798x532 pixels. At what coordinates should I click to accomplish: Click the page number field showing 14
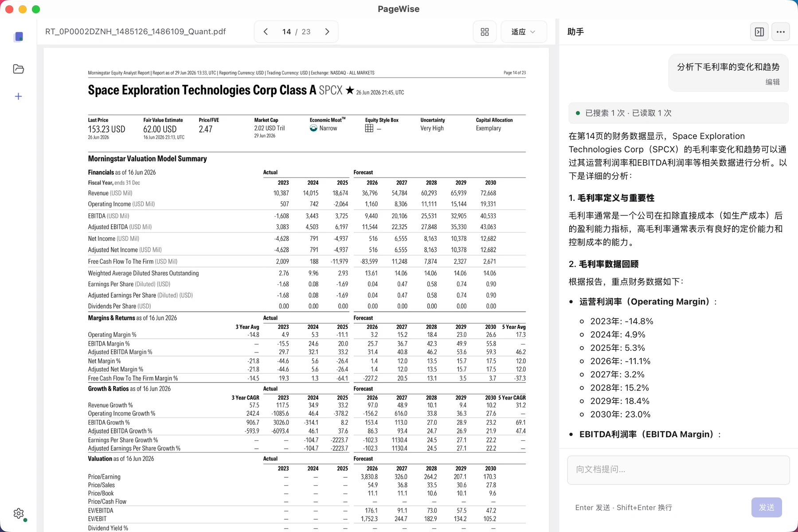pyautogui.click(x=287, y=32)
